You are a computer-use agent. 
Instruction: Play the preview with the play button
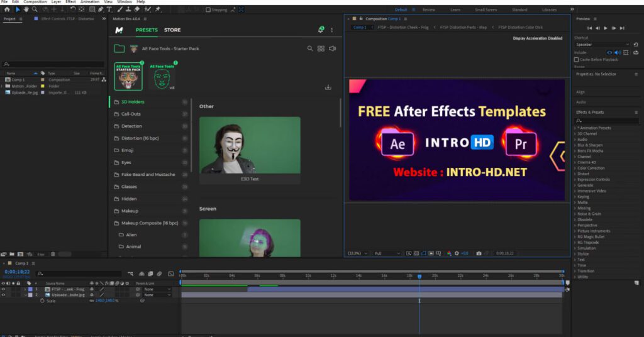tap(606, 28)
